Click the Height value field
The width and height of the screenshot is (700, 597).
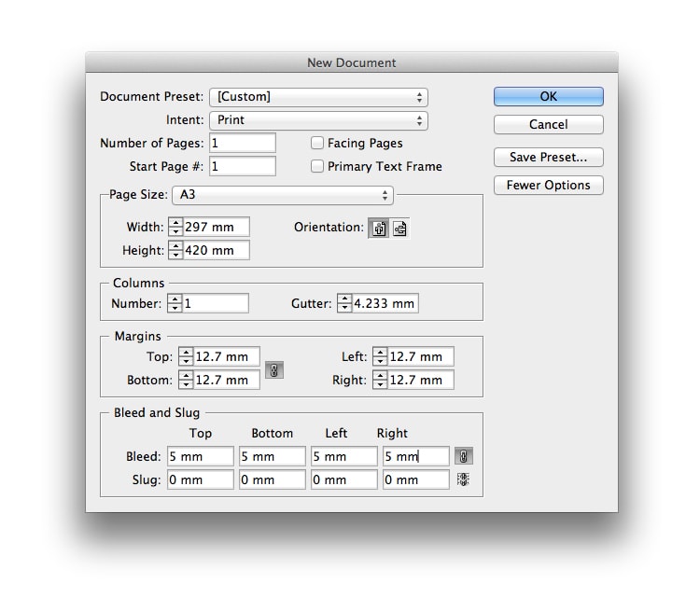[x=217, y=250]
